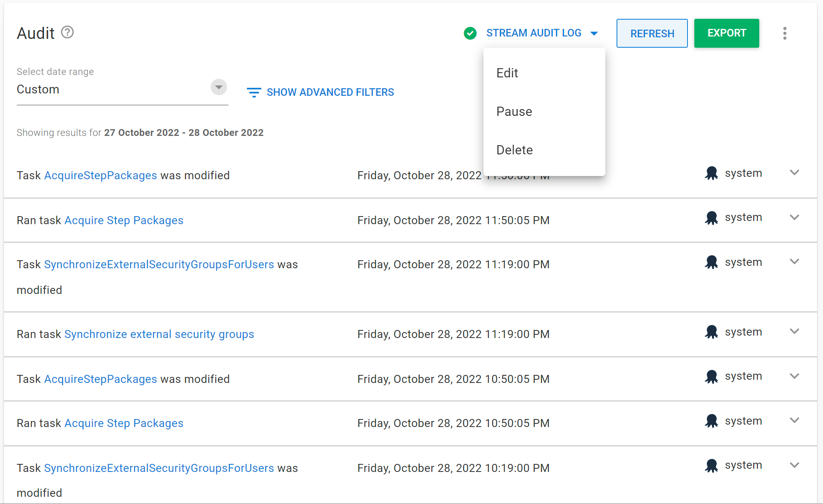Click system octopus icon in 11:50:05 PM Ran task row

[711, 218]
